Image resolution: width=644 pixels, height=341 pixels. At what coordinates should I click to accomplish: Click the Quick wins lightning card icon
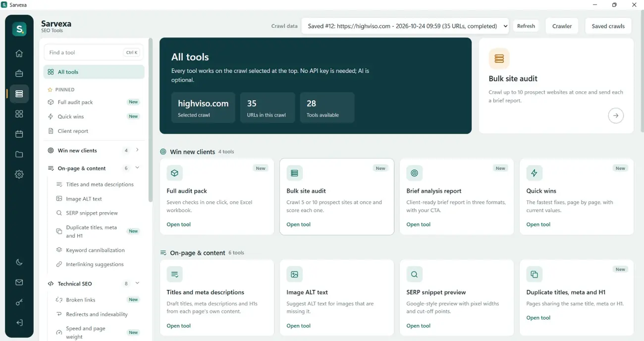coord(534,173)
